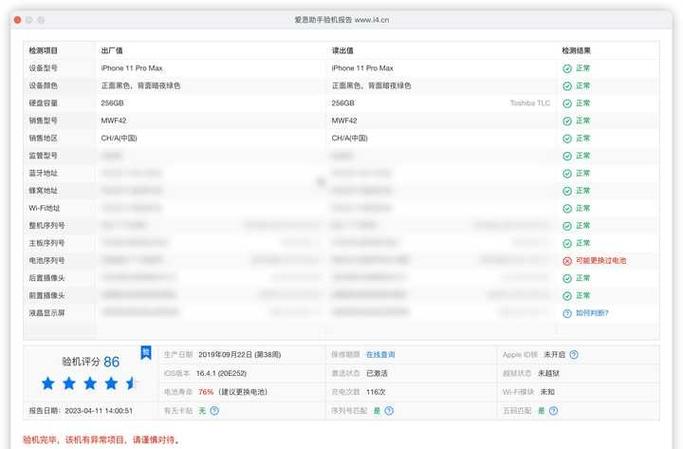Click production date 2019年09月22日(第38周)
Screen dimensions: 683x449
pyautogui.click(x=240, y=354)
